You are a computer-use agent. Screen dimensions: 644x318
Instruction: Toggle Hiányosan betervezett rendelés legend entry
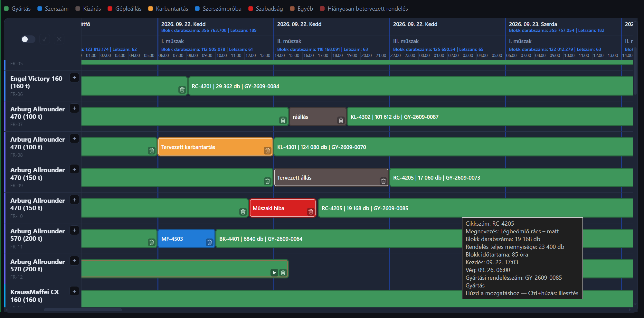click(x=364, y=9)
